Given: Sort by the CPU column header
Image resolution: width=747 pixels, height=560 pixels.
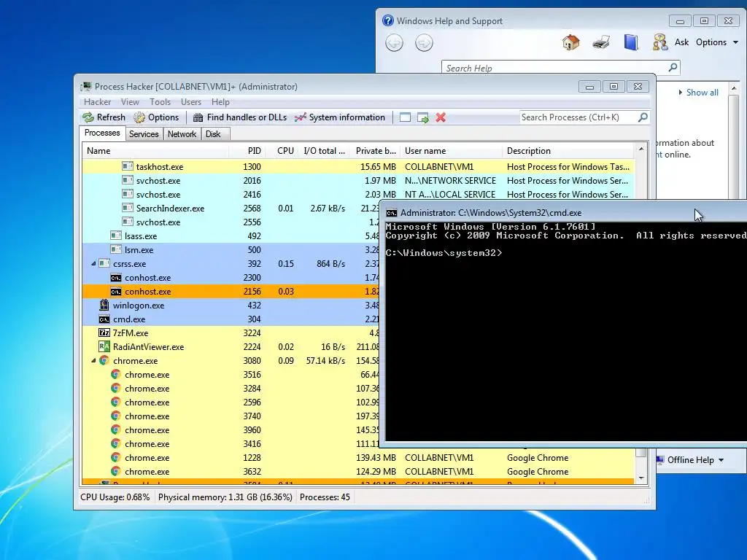Looking at the screenshot, I should pyautogui.click(x=284, y=151).
